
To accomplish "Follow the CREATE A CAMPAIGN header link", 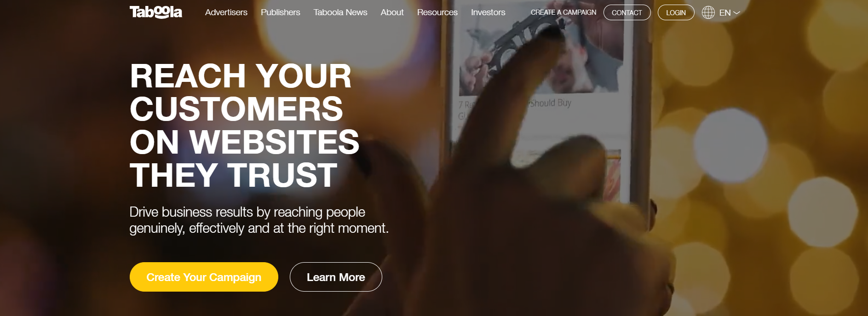I will click(563, 12).
